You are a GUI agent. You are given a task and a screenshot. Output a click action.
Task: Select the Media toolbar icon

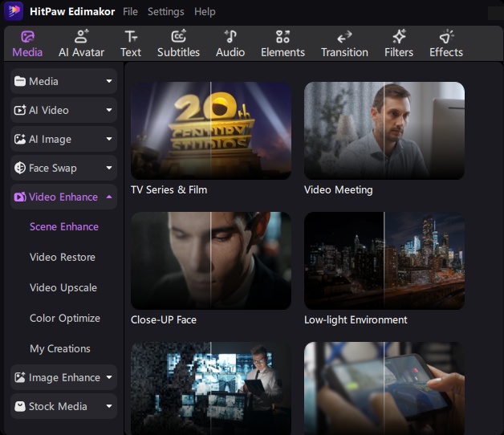point(27,37)
